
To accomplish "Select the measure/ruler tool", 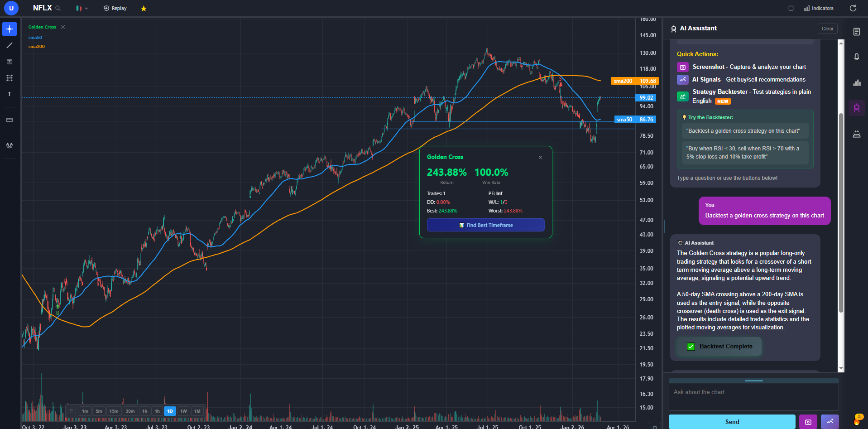I will (9, 120).
